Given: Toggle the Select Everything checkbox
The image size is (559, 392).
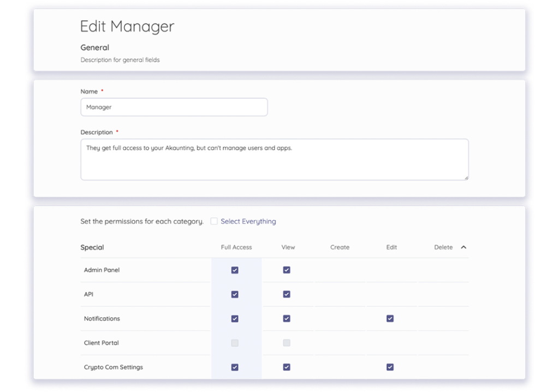Looking at the screenshot, I should click(x=214, y=221).
